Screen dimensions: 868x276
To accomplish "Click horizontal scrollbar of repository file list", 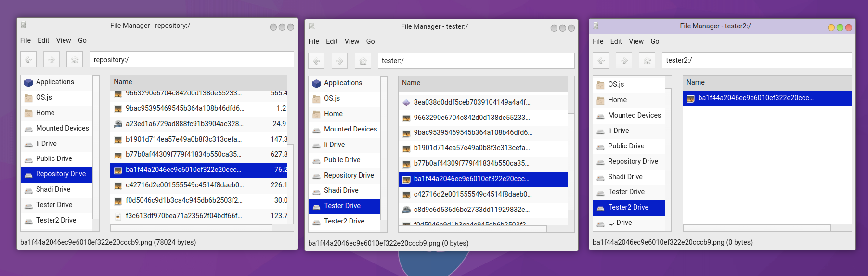I will (x=191, y=228).
